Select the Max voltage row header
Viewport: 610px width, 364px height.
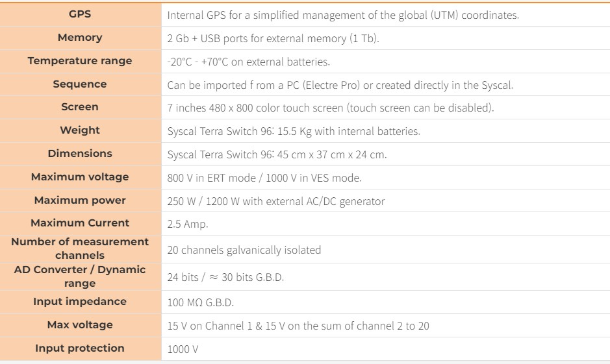pos(80,325)
